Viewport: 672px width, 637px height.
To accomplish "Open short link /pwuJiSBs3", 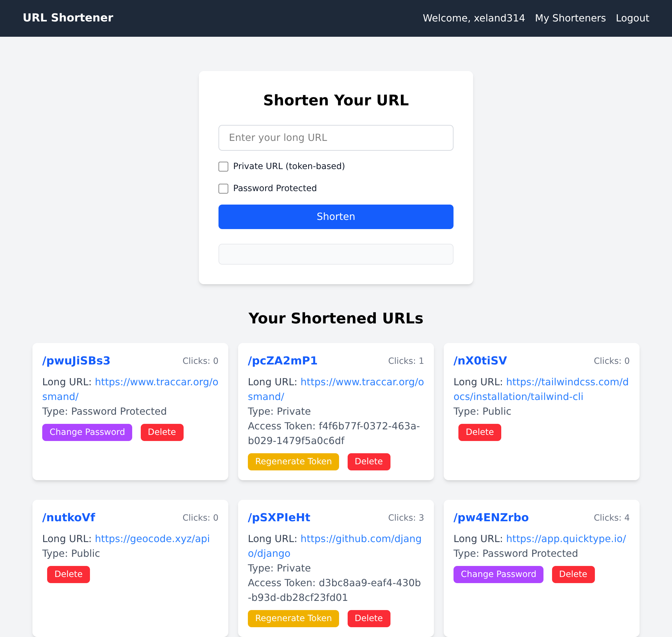I will [x=76, y=360].
